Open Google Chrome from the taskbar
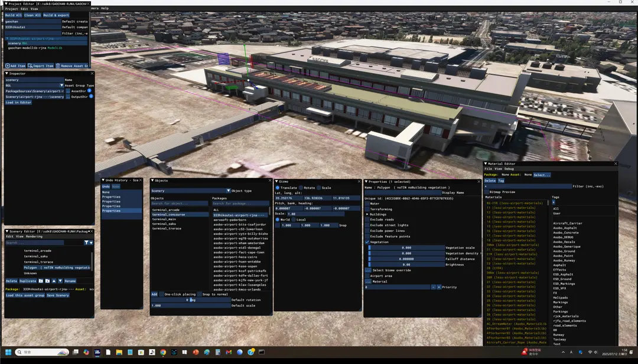This screenshot has width=638, height=364. point(163,352)
